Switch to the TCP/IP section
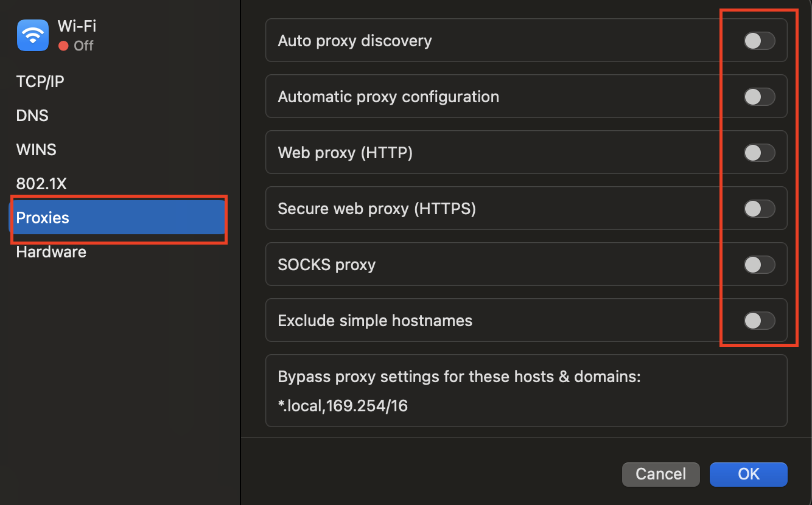The height and width of the screenshot is (505, 812). (40, 81)
